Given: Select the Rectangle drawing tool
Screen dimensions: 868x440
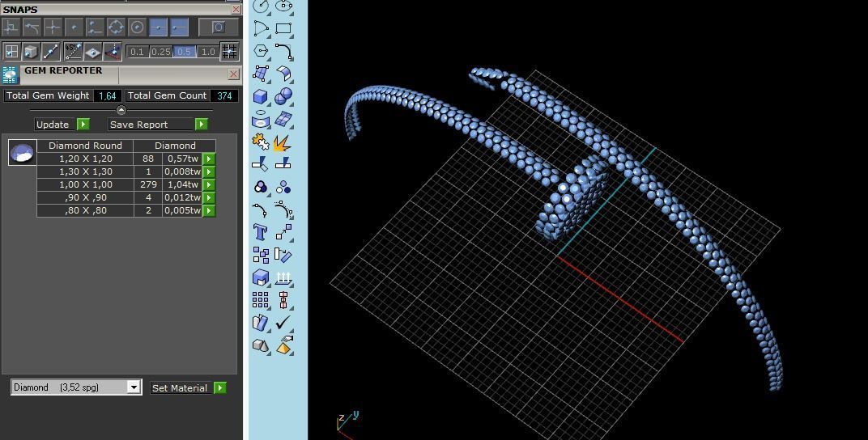Looking at the screenshot, I should 283,28.
